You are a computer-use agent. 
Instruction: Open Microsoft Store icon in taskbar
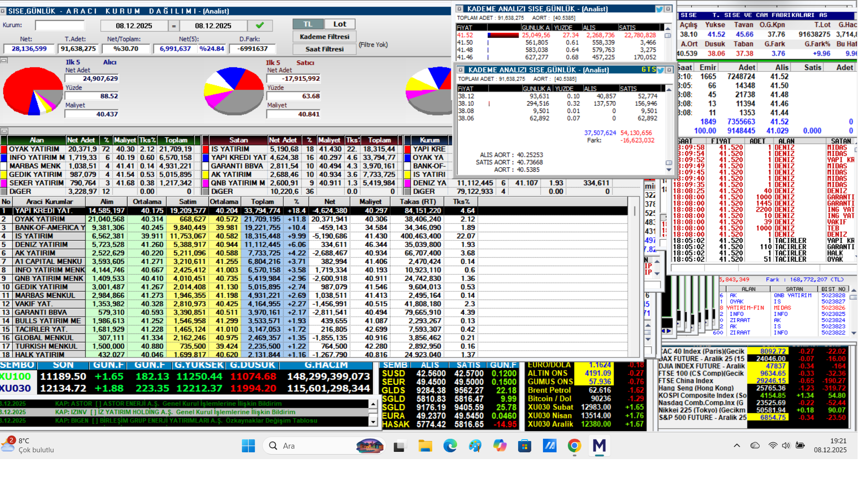tap(524, 446)
